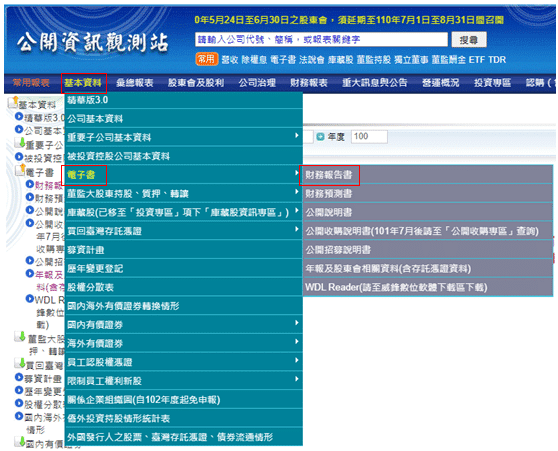
Task: Choose 公司基本資料 in the dropdown menu
Action: coord(95,119)
